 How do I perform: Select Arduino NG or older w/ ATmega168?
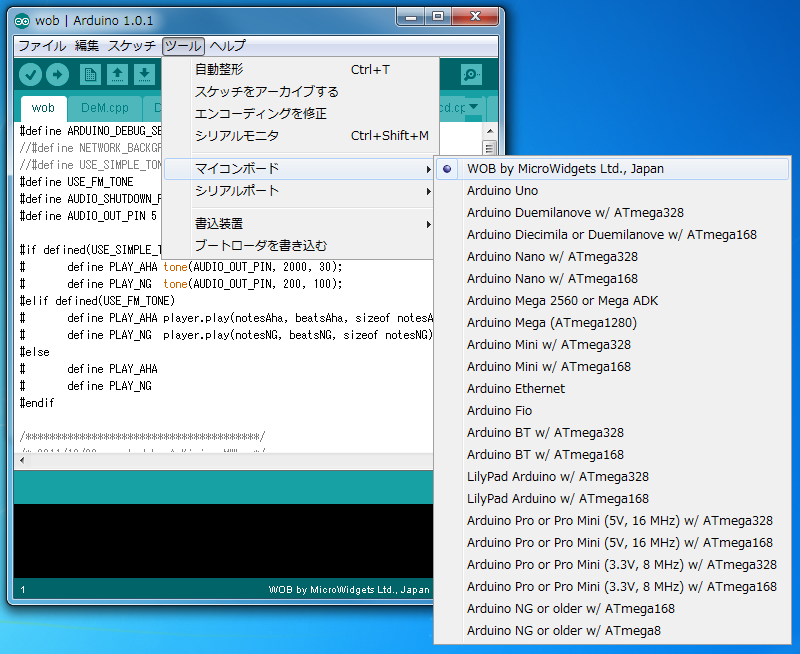612,609
